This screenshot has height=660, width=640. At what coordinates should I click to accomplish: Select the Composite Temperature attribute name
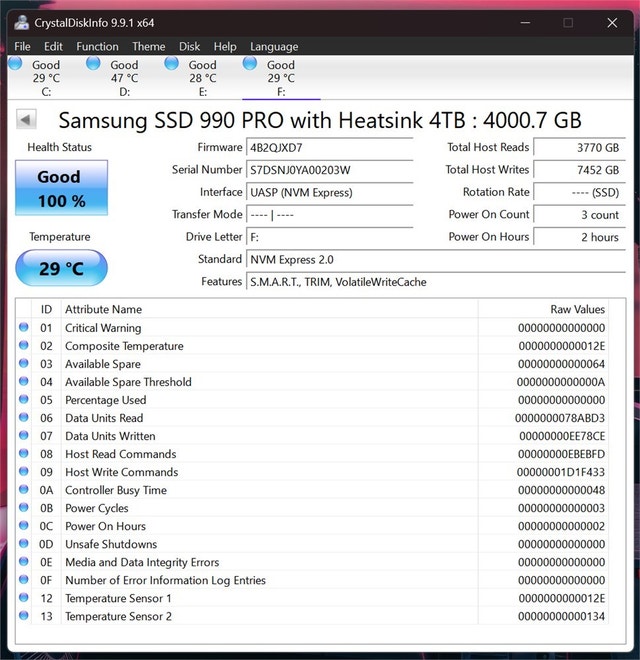[124, 346]
